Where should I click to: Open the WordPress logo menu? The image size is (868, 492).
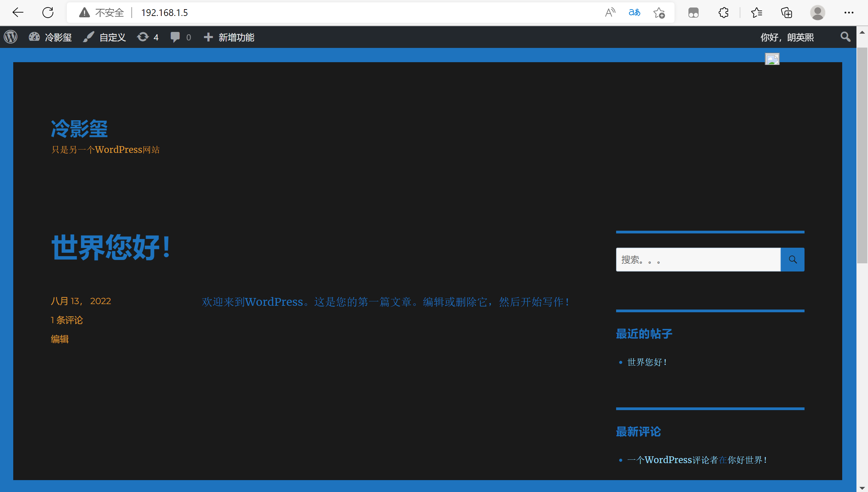[x=11, y=37]
